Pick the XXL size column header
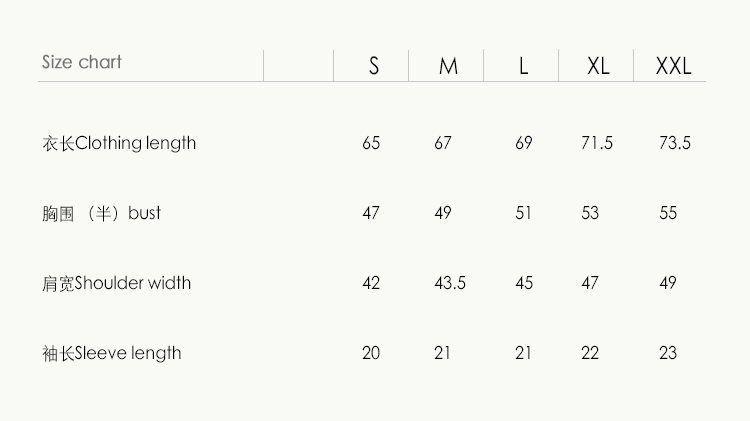 [673, 67]
